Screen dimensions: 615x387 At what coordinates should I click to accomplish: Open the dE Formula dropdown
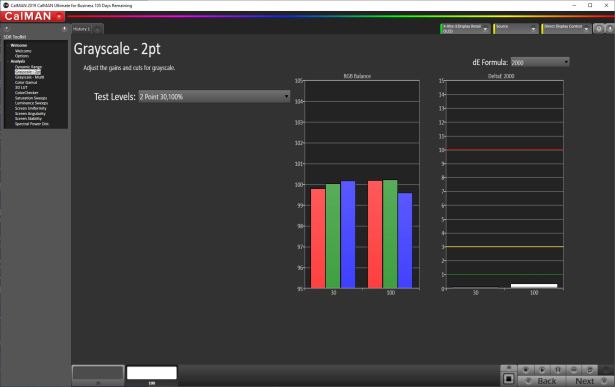540,62
